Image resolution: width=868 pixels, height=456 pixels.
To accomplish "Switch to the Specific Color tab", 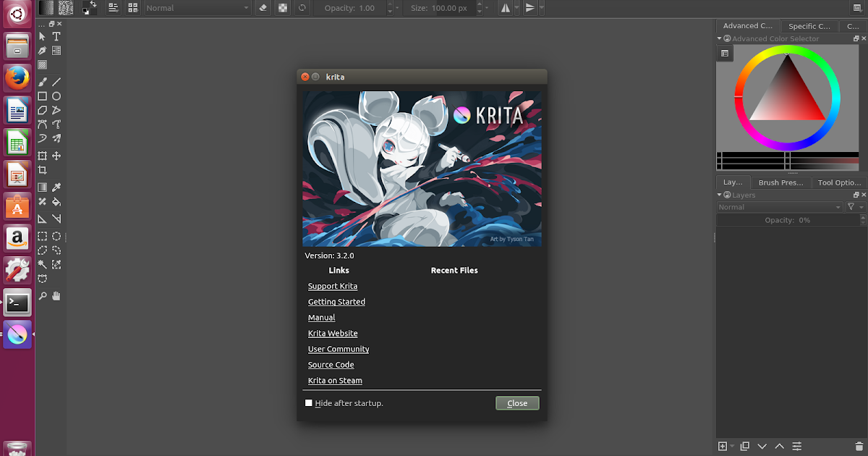I will point(809,26).
